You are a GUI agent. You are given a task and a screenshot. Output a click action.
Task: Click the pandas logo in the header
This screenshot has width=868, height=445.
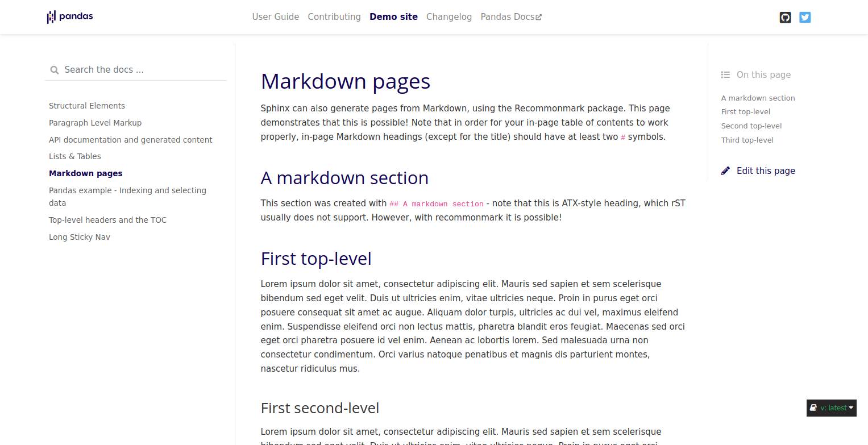pyautogui.click(x=69, y=16)
